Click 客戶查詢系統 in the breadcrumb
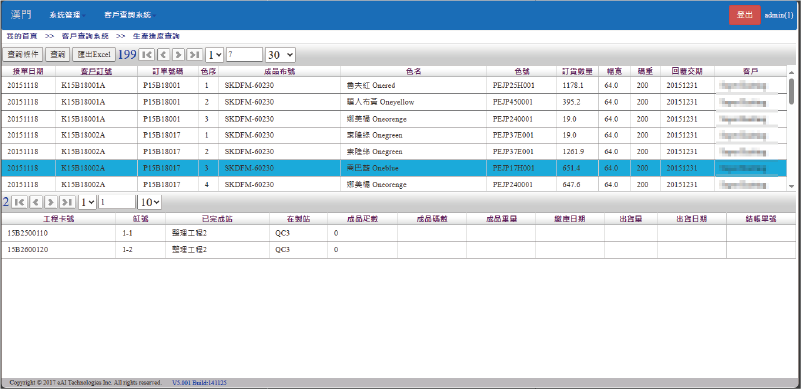The height and width of the screenshot is (389, 801). [85, 36]
